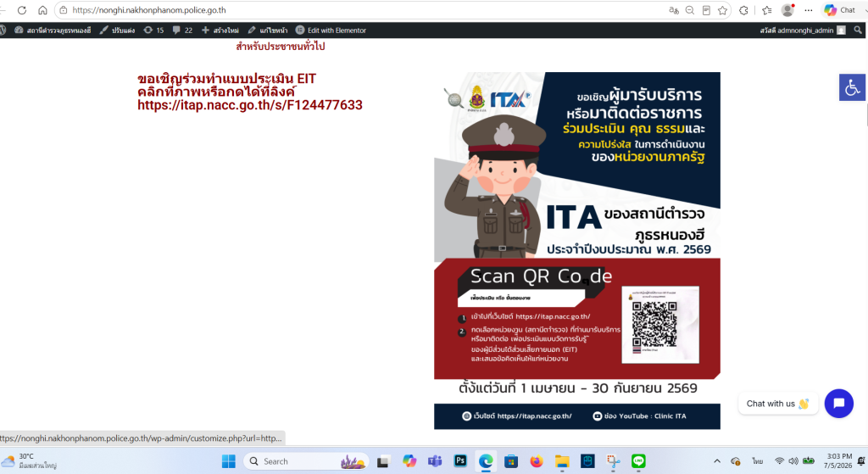Open the itap.nacc.go.th F124477633 link
The height and width of the screenshot is (474, 868).
[x=250, y=105]
